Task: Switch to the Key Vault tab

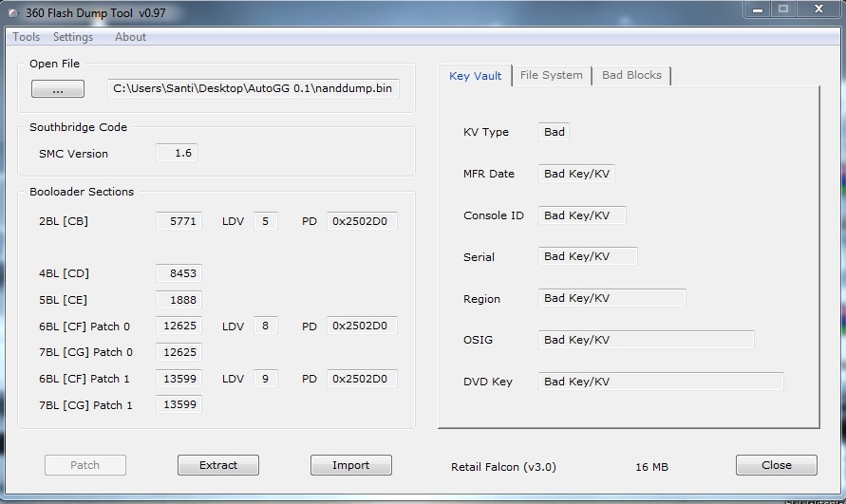Action: [476, 76]
